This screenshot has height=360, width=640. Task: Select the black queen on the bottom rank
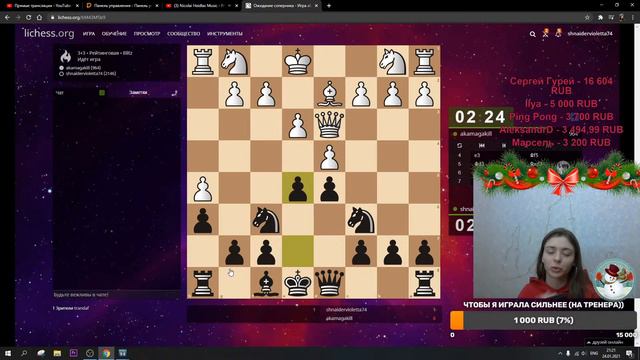(x=329, y=283)
